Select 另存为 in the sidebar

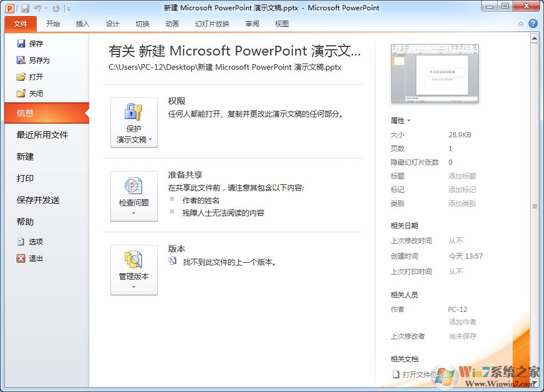click(x=39, y=60)
